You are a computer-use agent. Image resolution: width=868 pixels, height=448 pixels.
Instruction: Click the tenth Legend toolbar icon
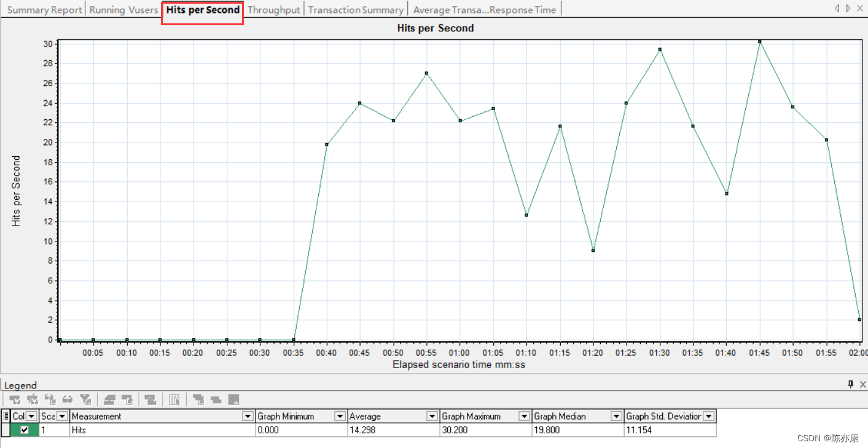(198, 399)
